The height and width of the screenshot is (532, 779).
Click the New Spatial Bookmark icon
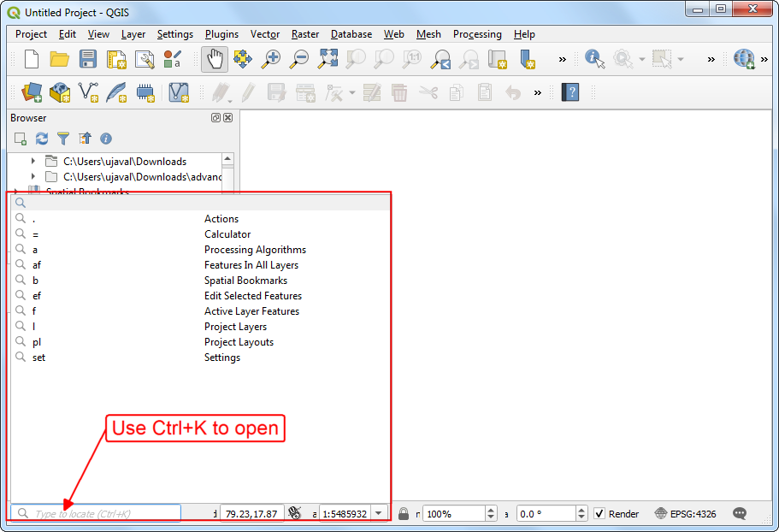coord(527,59)
